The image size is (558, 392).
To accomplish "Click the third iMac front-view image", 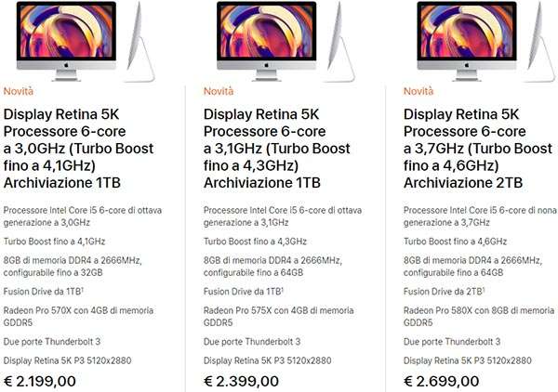I will click(x=467, y=35).
